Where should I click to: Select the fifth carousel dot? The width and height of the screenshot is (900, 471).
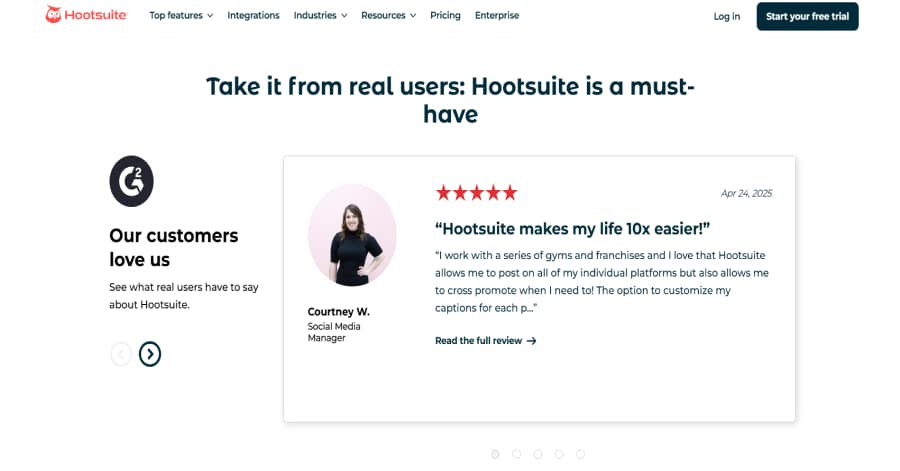580,454
